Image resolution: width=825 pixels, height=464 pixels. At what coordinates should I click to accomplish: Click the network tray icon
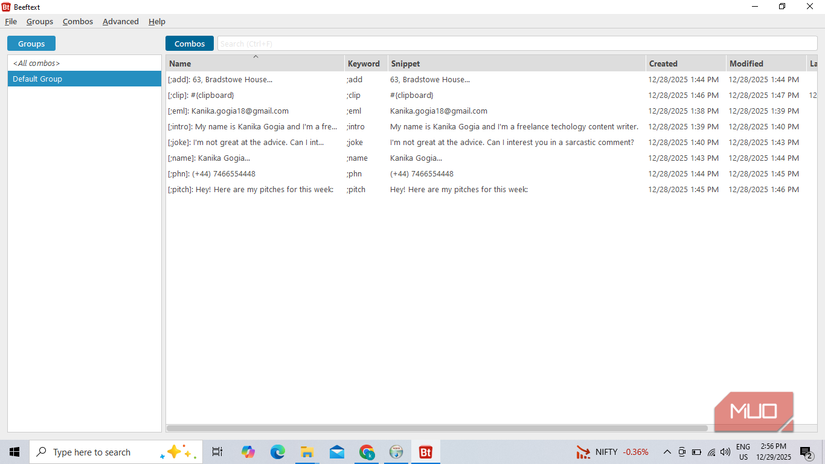[711, 452]
